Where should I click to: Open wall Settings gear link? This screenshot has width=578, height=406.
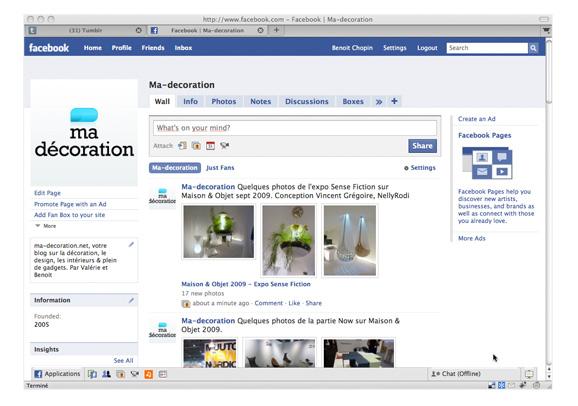coord(420,168)
